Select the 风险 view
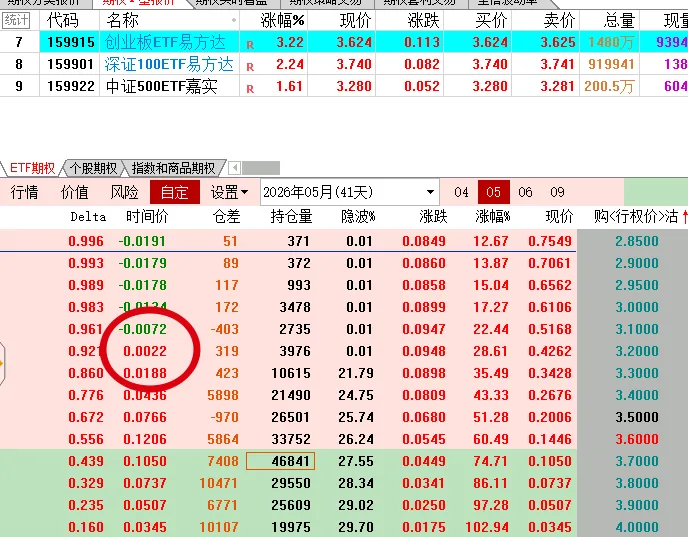688x537 pixels. click(125, 192)
